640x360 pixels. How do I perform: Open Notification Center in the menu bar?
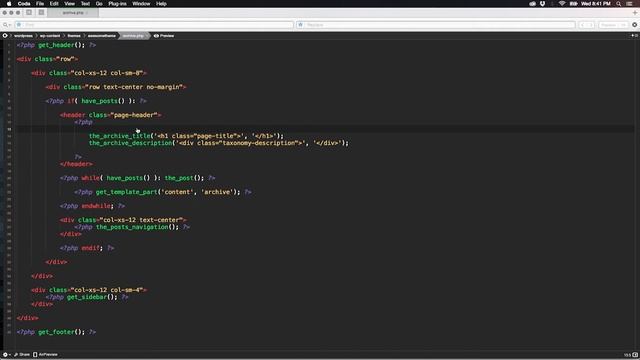tap(629, 4)
